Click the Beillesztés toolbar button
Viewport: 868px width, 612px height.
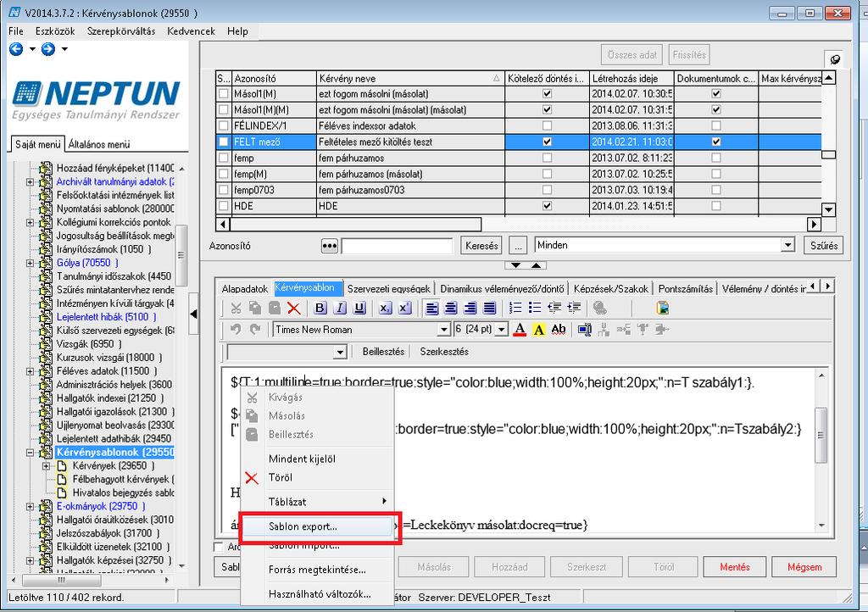click(x=383, y=352)
